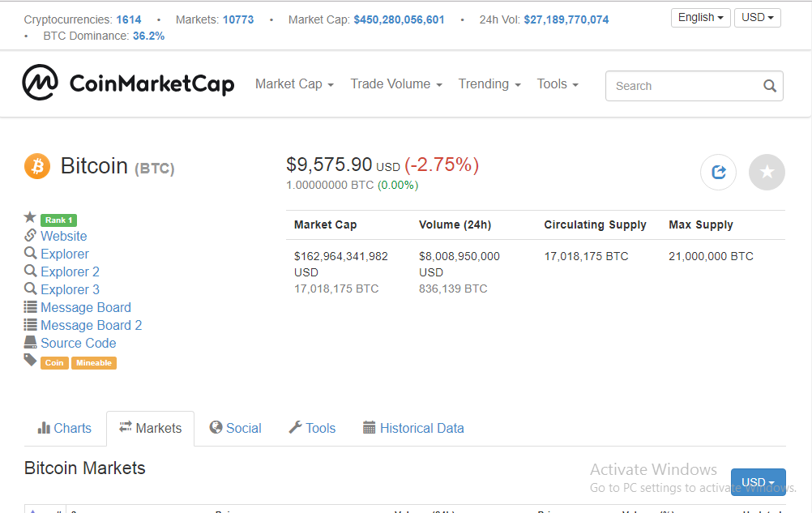This screenshot has width=812, height=513.
Task: Click total market cap $450,280,056,601
Action: point(399,19)
